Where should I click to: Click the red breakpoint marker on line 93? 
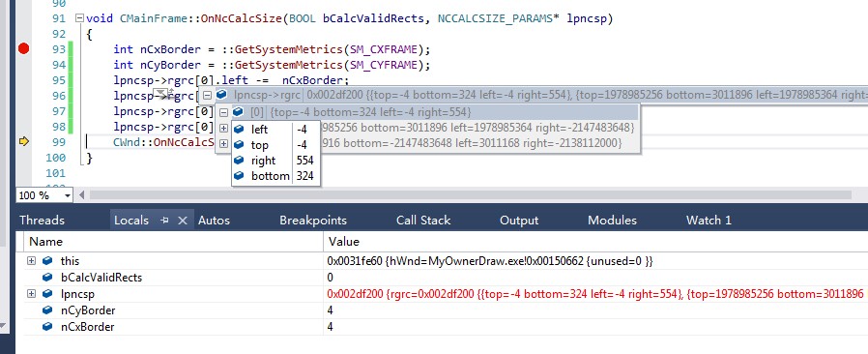coord(23,48)
